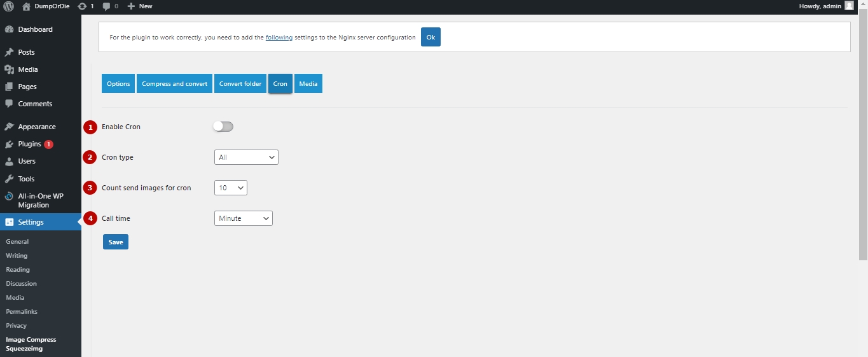Toggle the Enable Cron switch
868x357 pixels.
click(223, 127)
